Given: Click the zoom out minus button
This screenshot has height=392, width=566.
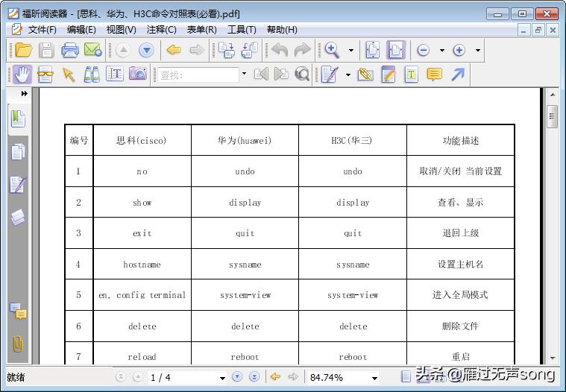Looking at the screenshot, I should pos(423,50).
